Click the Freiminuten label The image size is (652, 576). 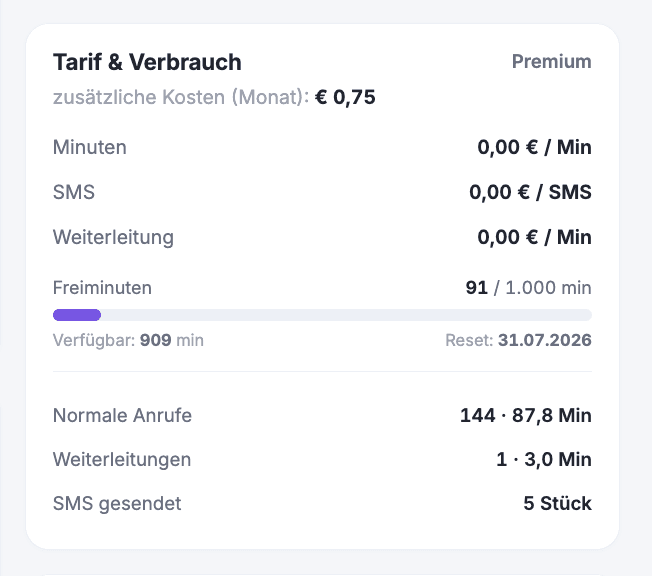click(102, 288)
